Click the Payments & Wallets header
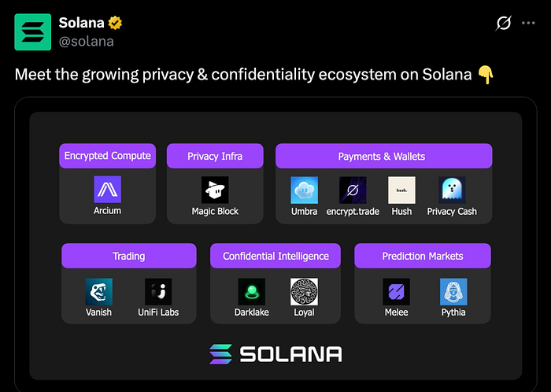 [x=383, y=156]
